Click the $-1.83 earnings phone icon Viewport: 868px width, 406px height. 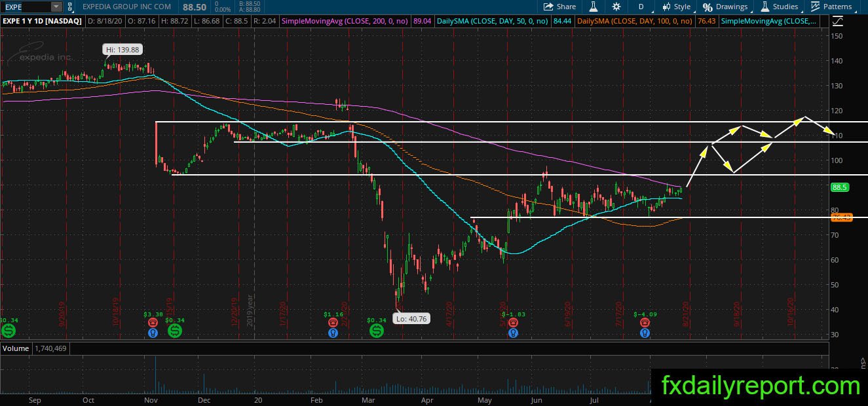pyautogui.click(x=514, y=323)
